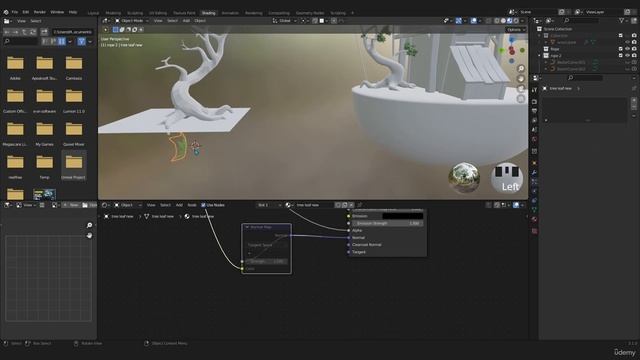Toggle X-ray mode in viewport header
Viewport: 640px width, 360px height.
point(489,20)
